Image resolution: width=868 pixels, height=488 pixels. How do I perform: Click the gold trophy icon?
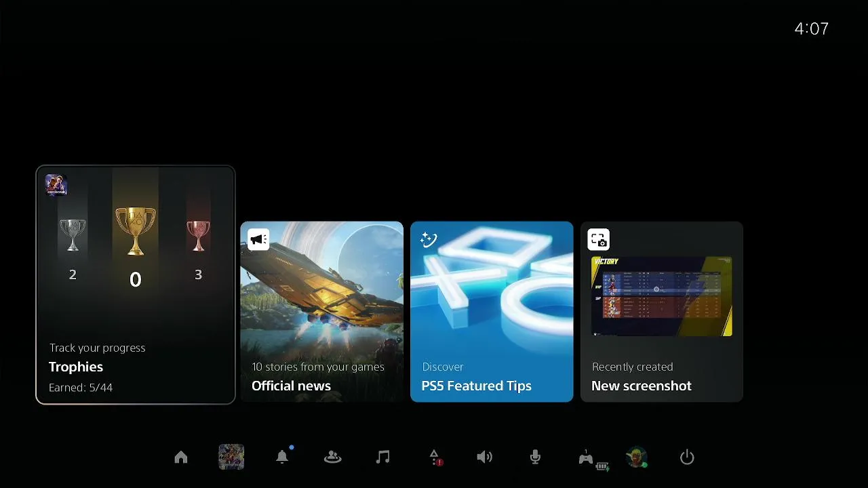pyautogui.click(x=136, y=231)
